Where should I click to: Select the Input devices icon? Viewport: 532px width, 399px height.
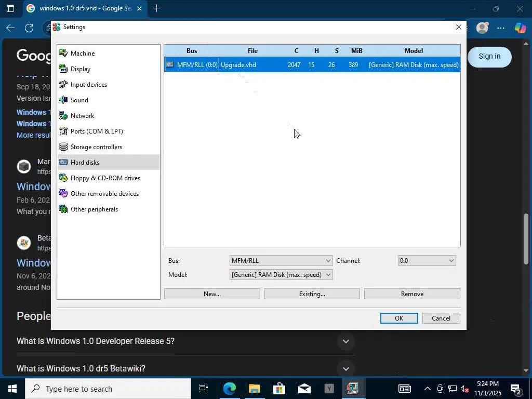click(63, 84)
